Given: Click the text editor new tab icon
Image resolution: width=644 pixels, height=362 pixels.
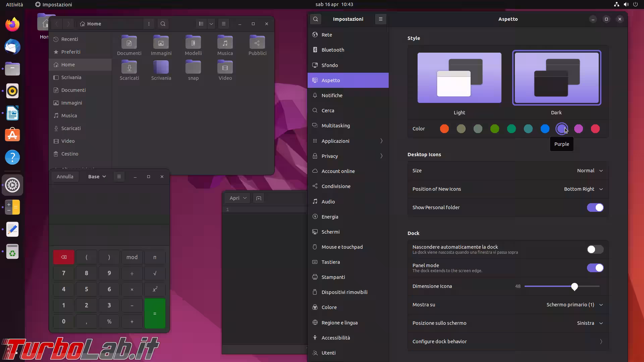Looking at the screenshot, I should pyautogui.click(x=259, y=198).
